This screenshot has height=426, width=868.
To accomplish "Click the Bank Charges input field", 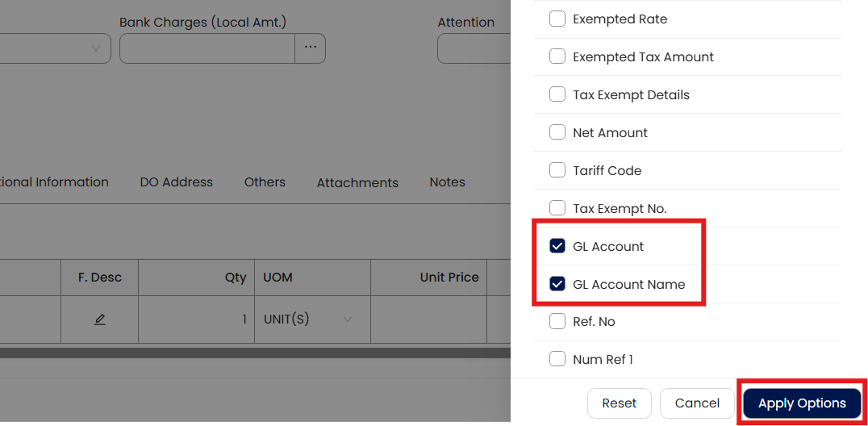I will 207,48.
